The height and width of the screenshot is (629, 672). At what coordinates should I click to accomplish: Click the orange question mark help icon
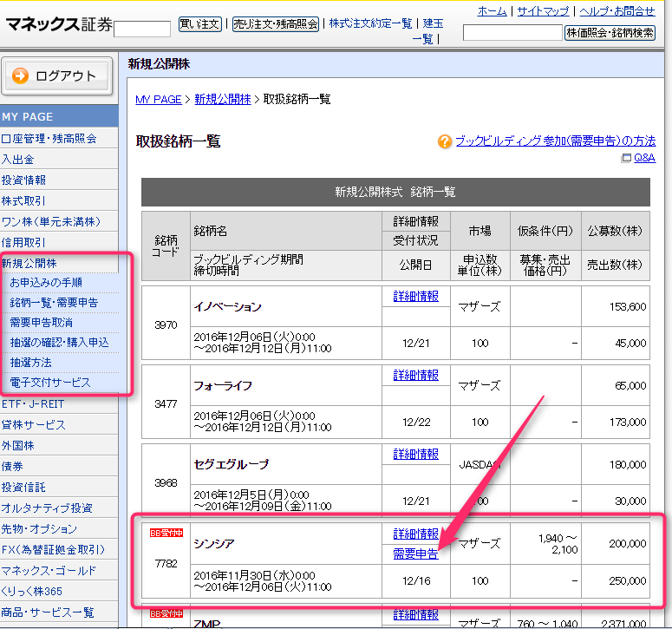(445, 141)
